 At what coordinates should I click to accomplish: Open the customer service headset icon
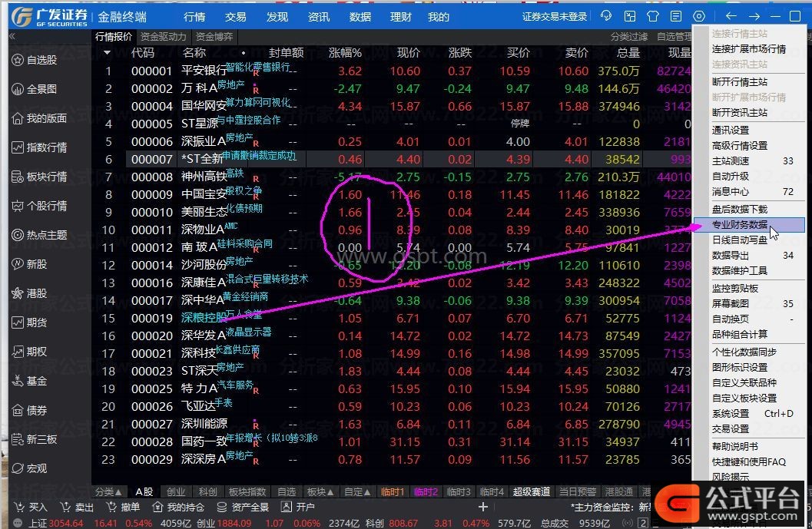pos(606,17)
